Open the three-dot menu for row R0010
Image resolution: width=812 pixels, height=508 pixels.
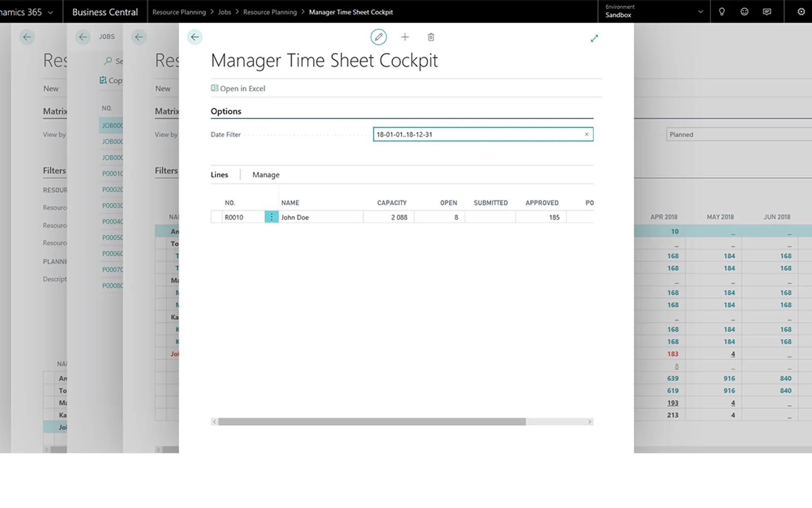(x=272, y=217)
